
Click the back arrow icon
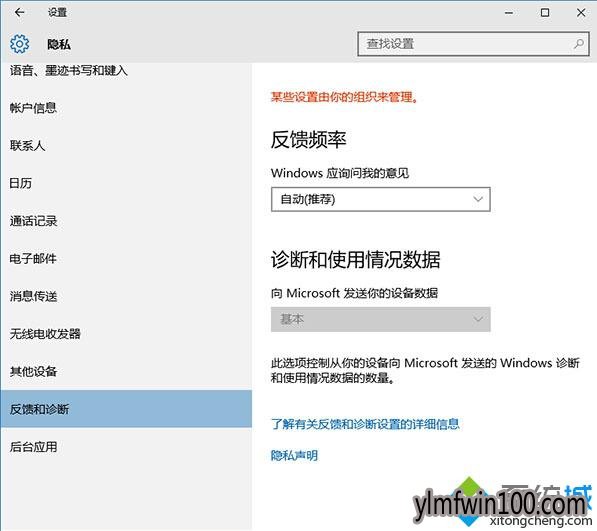click(x=19, y=13)
